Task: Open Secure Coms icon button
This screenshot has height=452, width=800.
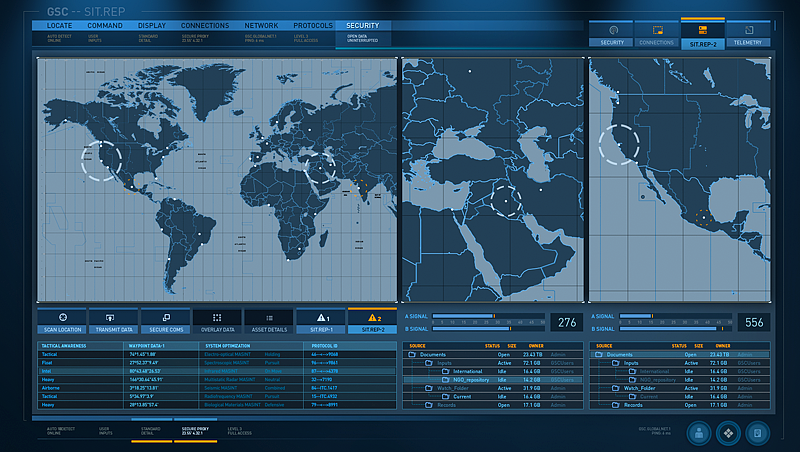Action: pos(166,316)
